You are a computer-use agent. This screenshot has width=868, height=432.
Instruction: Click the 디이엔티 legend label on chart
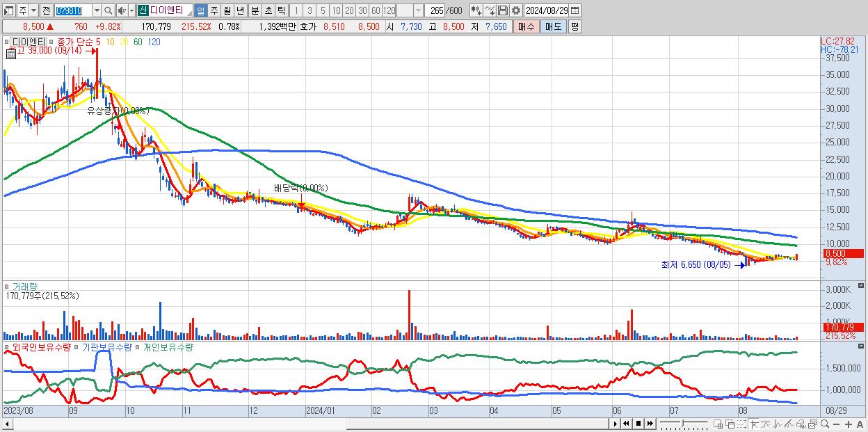29,42
